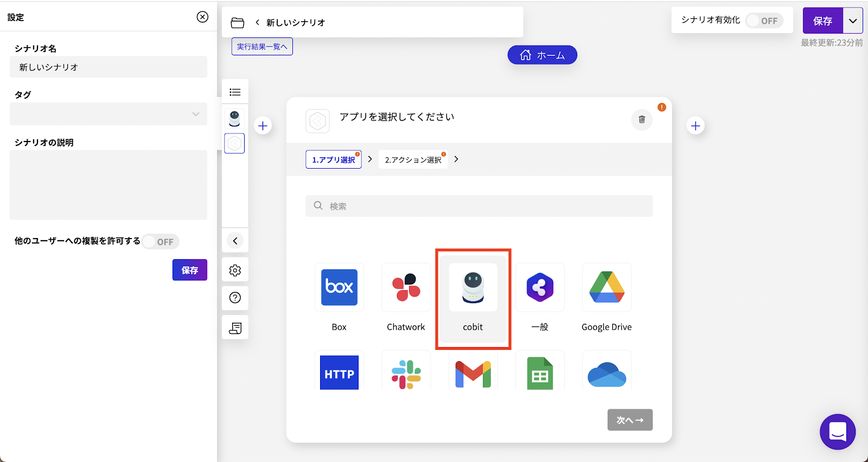Go back using chevron beside 新しいシナリオ
Viewport: 868px width, 462px height.
click(x=257, y=22)
